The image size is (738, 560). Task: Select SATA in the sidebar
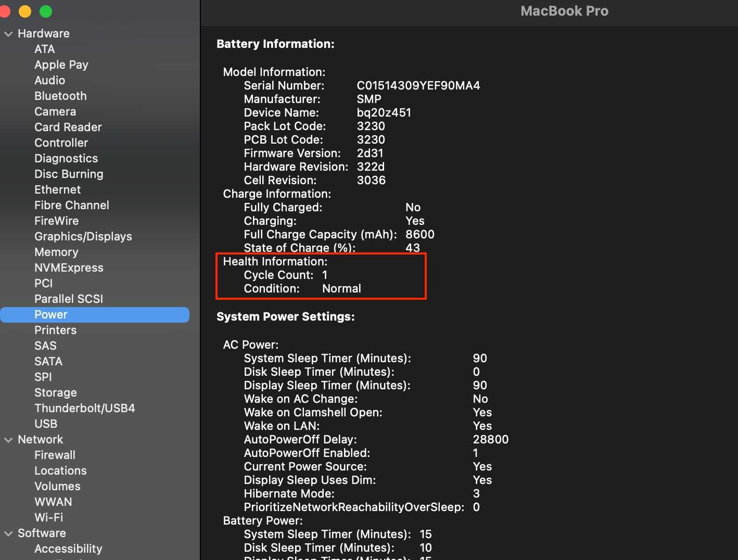tap(48, 361)
